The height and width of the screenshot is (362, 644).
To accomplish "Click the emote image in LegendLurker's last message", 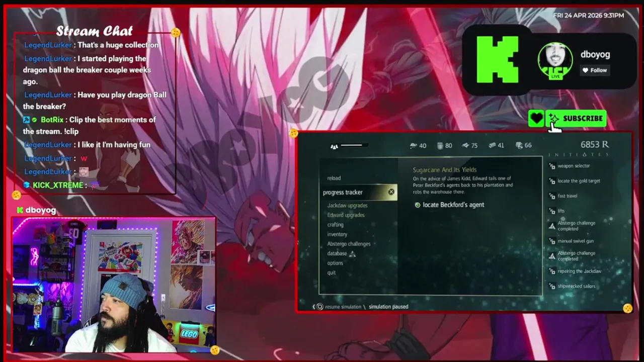I will (x=84, y=172).
